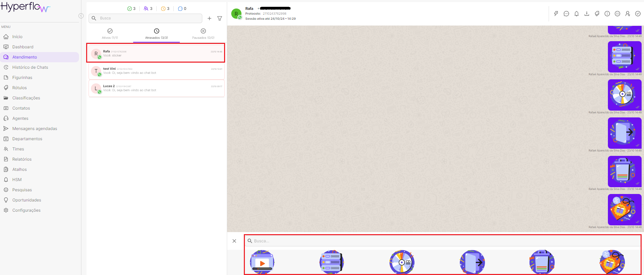The width and height of the screenshot is (644, 275).
Task: Pause the session with the pause icon
Action: (617, 14)
